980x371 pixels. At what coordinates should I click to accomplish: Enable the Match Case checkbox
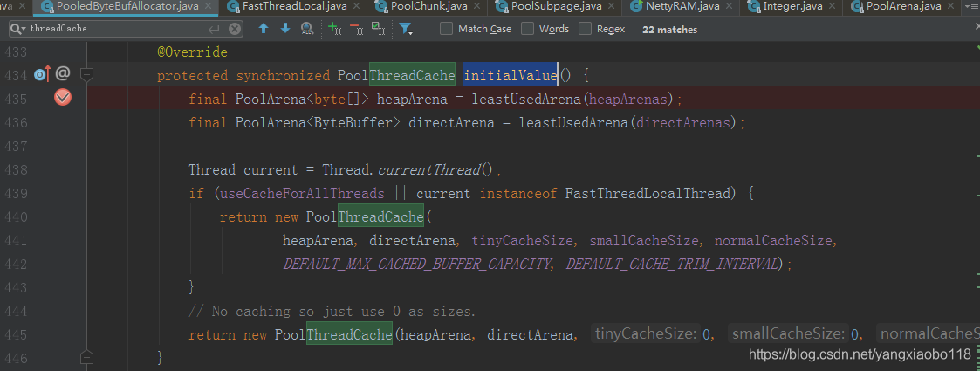coord(446,29)
